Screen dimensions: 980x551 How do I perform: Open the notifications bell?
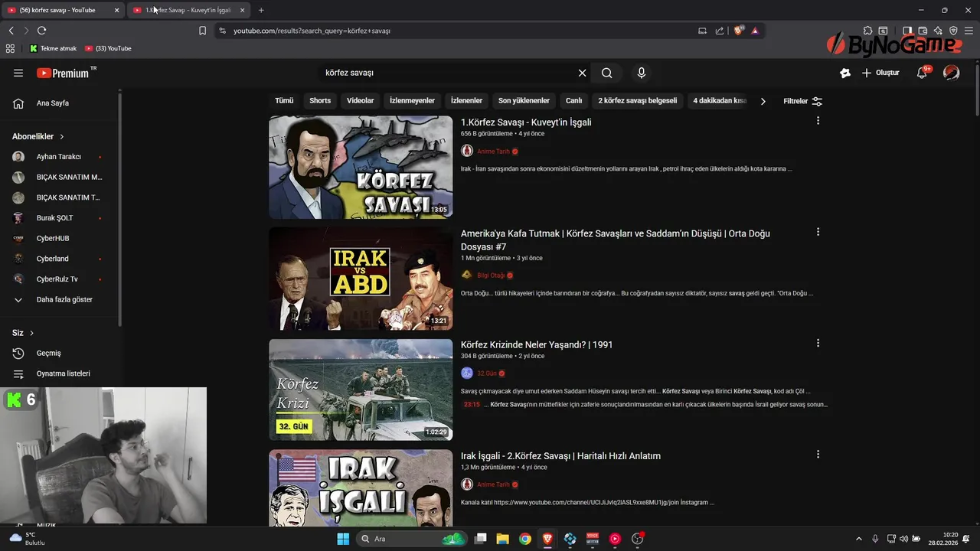(x=923, y=73)
